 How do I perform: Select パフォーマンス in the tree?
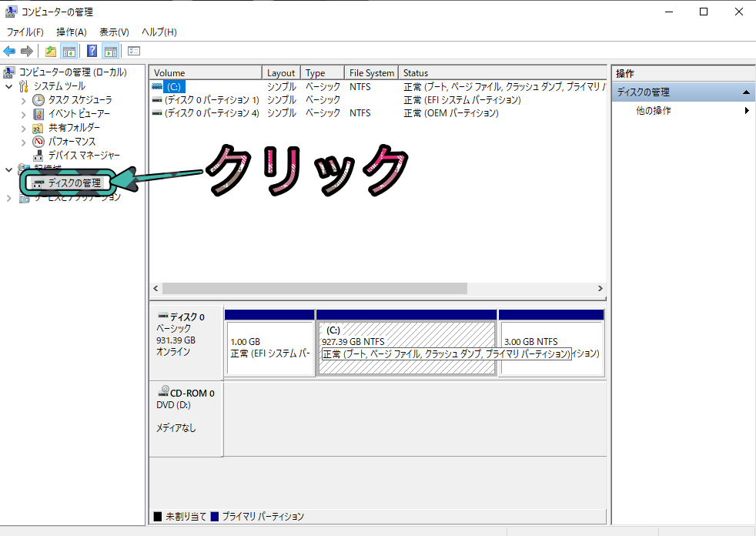tap(72, 142)
